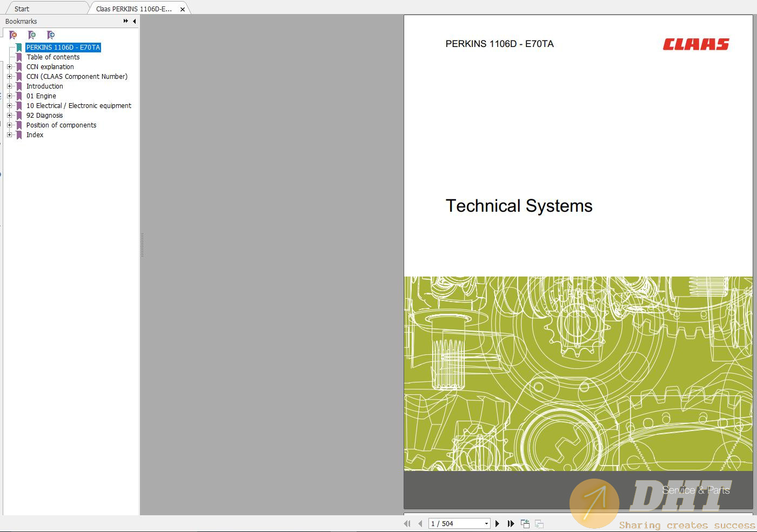Open the page number dropdown arrow
The width and height of the screenshot is (757, 532).
pos(486,523)
